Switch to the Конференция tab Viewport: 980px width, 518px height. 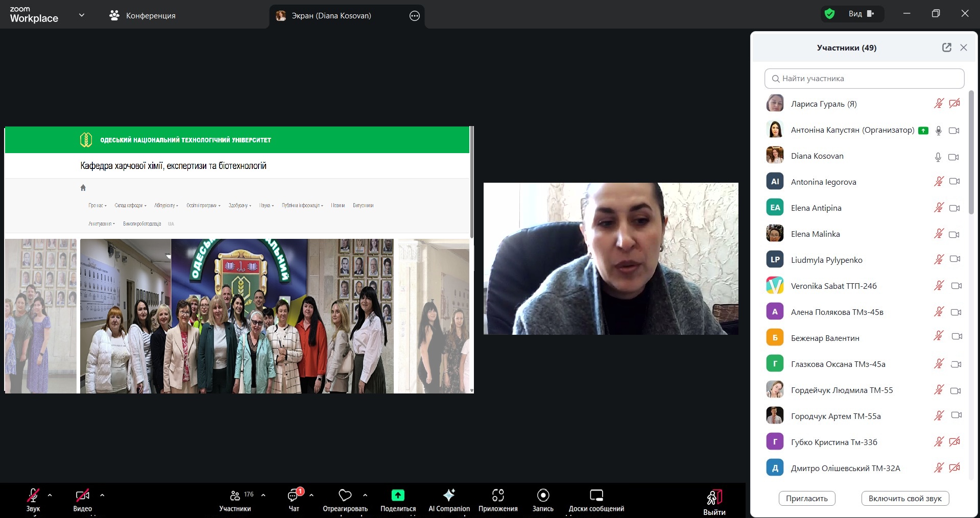pos(142,16)
